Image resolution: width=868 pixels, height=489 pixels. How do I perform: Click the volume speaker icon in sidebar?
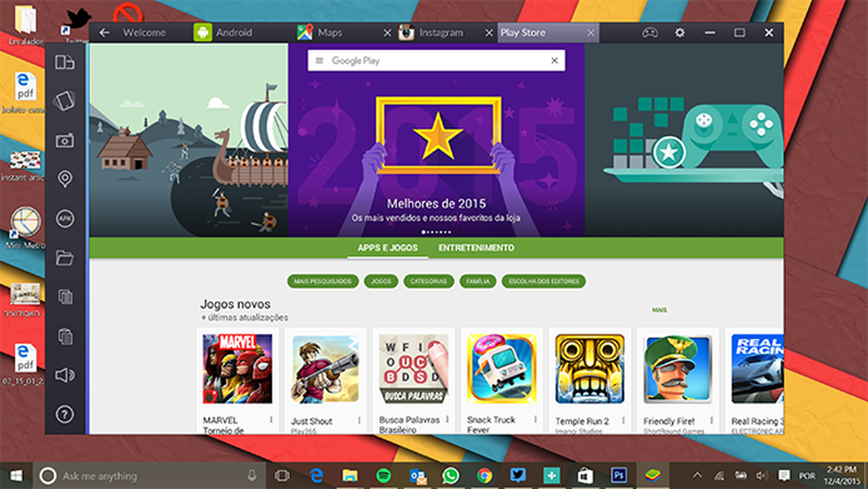(64, 375)
